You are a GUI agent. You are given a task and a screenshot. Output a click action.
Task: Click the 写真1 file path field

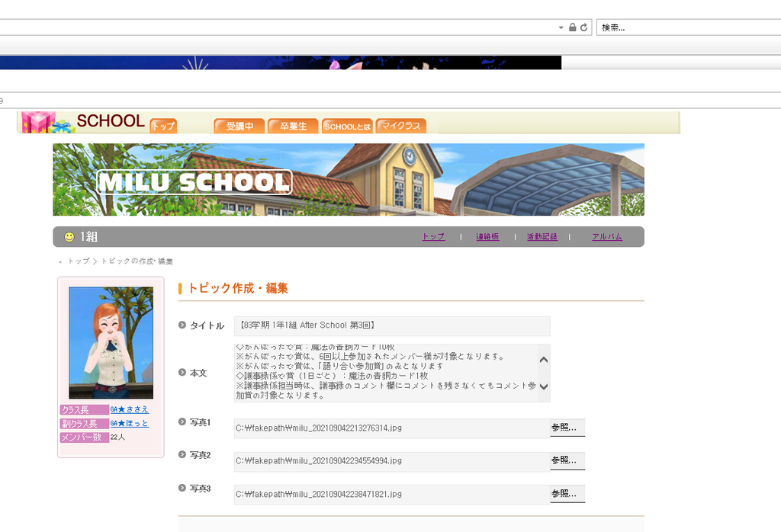(x=391, y=428)
